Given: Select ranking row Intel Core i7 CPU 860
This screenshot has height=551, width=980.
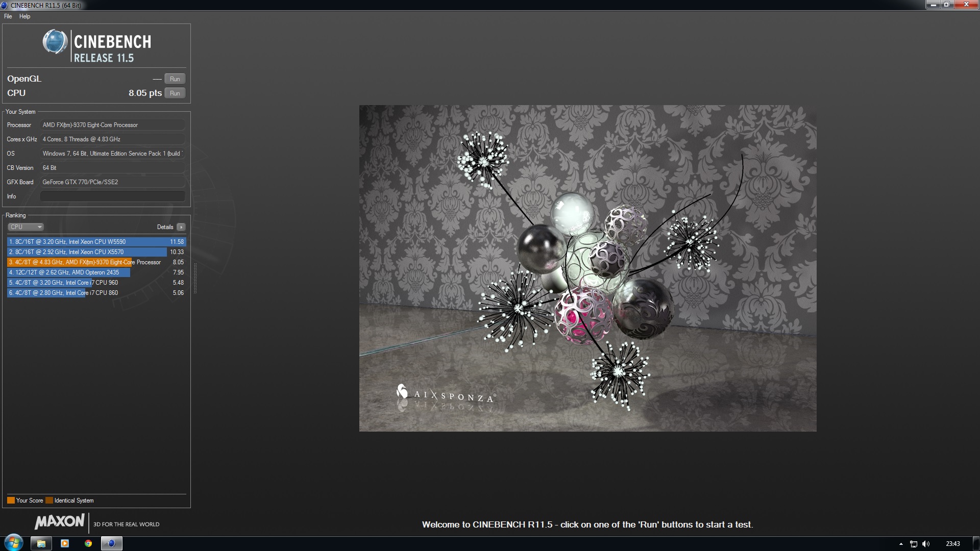Looking at the screenshot, I should (96, 293).
